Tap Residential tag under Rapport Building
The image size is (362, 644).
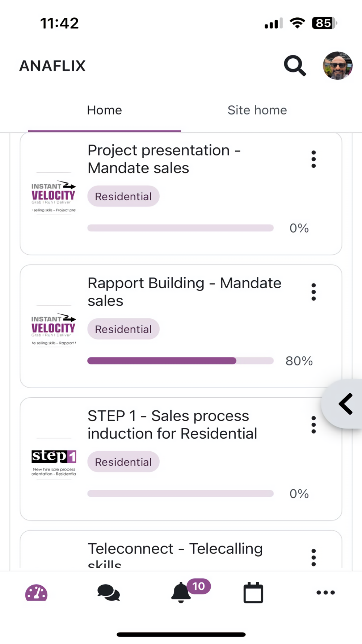click(123, 329)
